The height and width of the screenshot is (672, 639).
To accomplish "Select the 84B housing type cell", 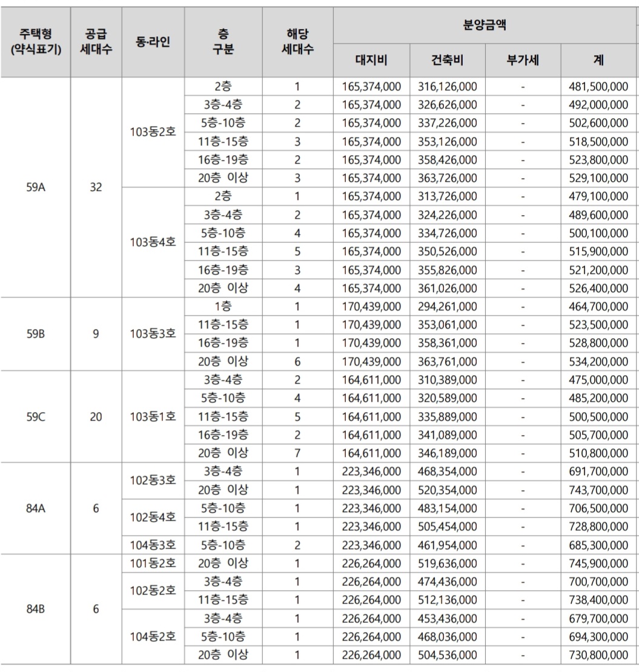I will click(x=36, y=609).
